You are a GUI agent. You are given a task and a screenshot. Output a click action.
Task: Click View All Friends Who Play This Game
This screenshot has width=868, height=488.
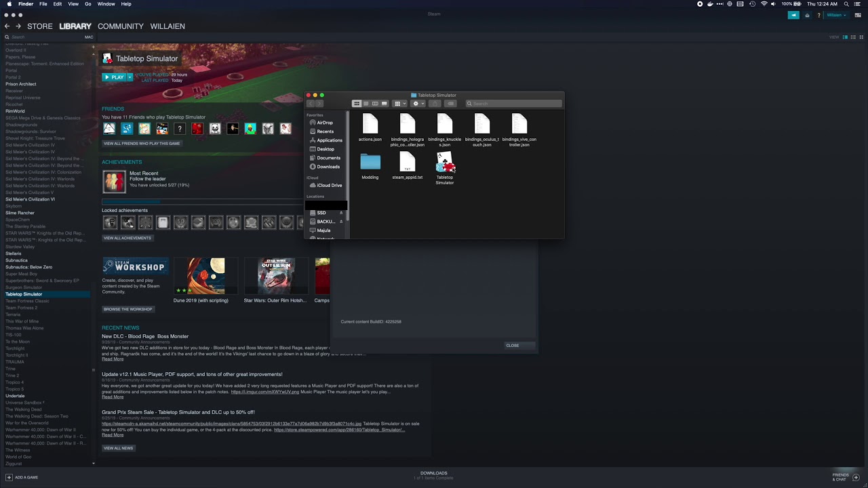(x=142, y=144)
